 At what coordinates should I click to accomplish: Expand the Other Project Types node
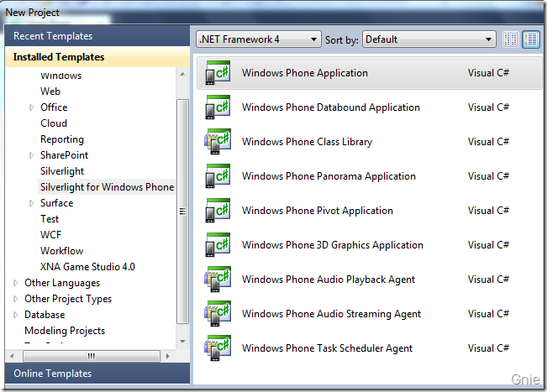click(15, 299)
